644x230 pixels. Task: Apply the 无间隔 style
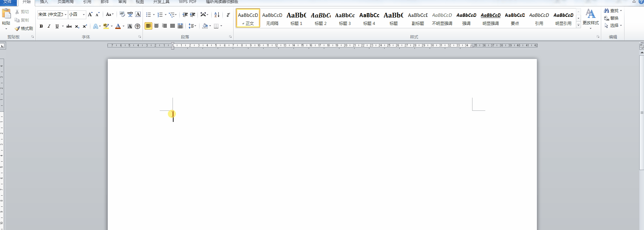click(272, 19)
